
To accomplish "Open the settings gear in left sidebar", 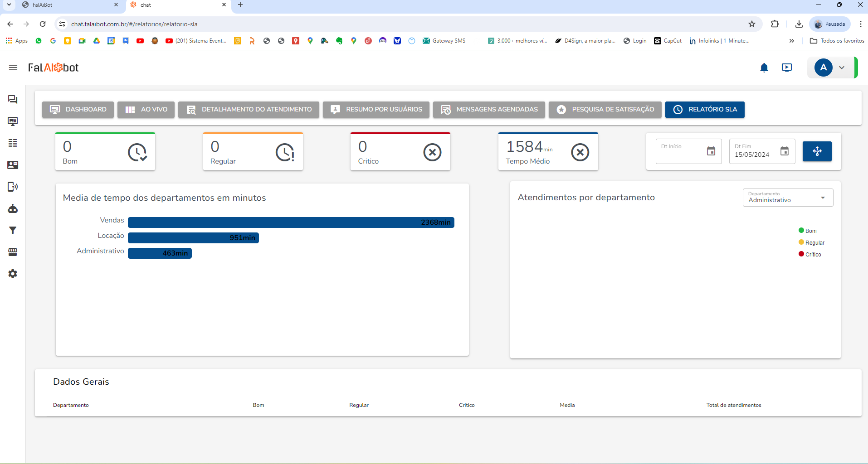I will pos(13,274).
